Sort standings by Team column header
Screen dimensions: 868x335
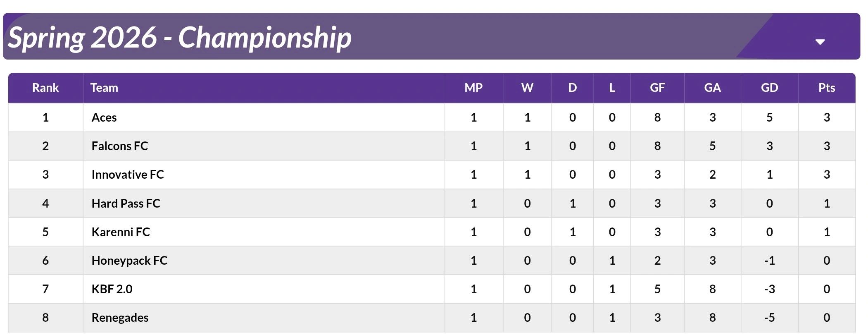104,88
